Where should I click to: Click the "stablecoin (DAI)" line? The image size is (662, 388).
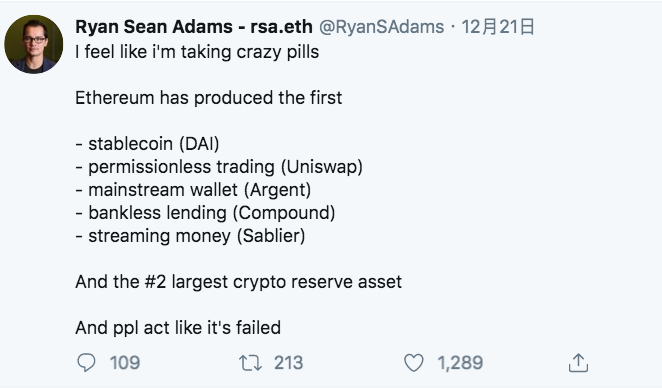click(x=147, y=144)
